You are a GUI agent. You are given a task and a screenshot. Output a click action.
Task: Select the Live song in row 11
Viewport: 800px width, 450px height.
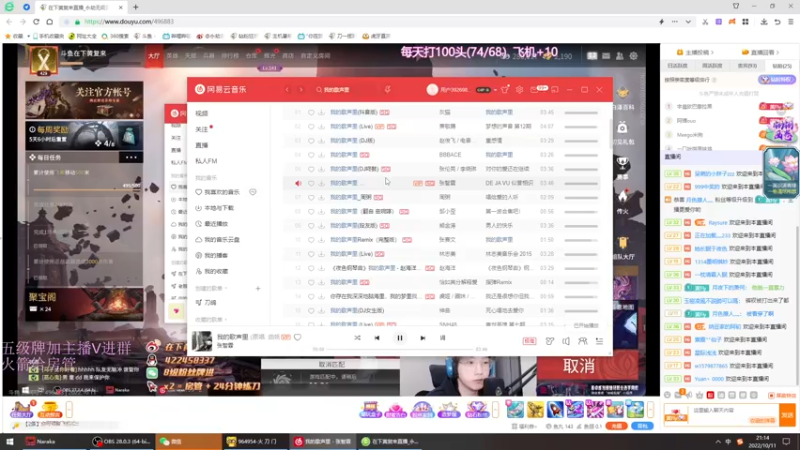(x=352, y=254)
